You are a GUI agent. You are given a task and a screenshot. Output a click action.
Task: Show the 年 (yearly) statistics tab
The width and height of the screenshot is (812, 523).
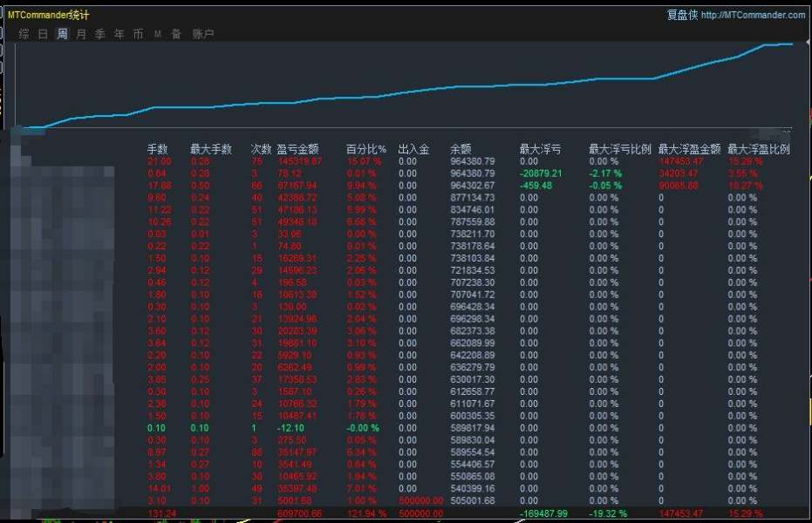pyautogui.click(x=119, y=34)
